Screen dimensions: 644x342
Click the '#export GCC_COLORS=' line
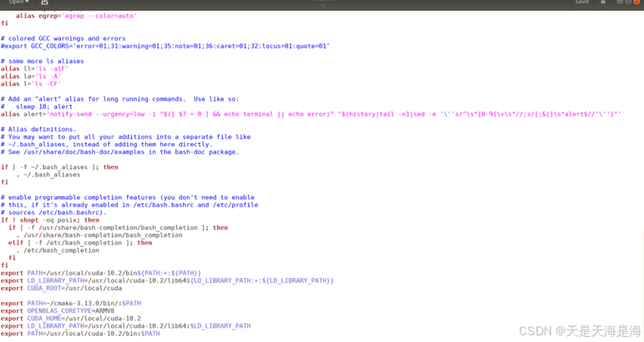[x=165, y=46]
